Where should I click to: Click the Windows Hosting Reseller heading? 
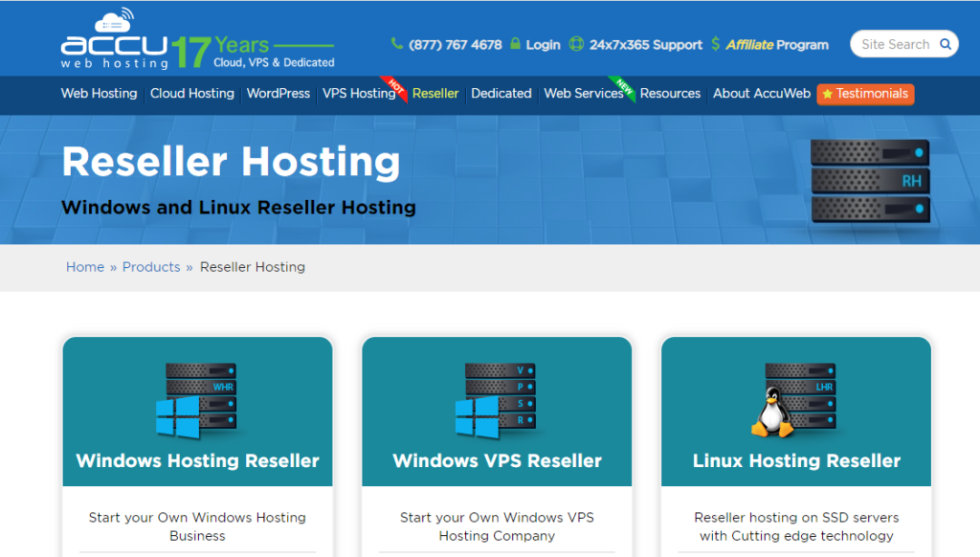tap(197, 460)
